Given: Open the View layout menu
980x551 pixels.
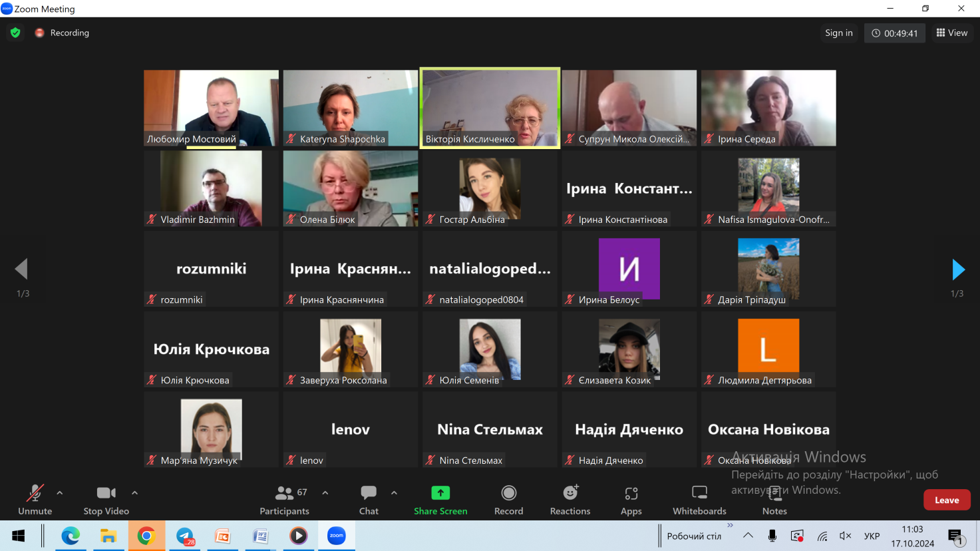Looking at the screenshot, I should click(x=952, y=33).
